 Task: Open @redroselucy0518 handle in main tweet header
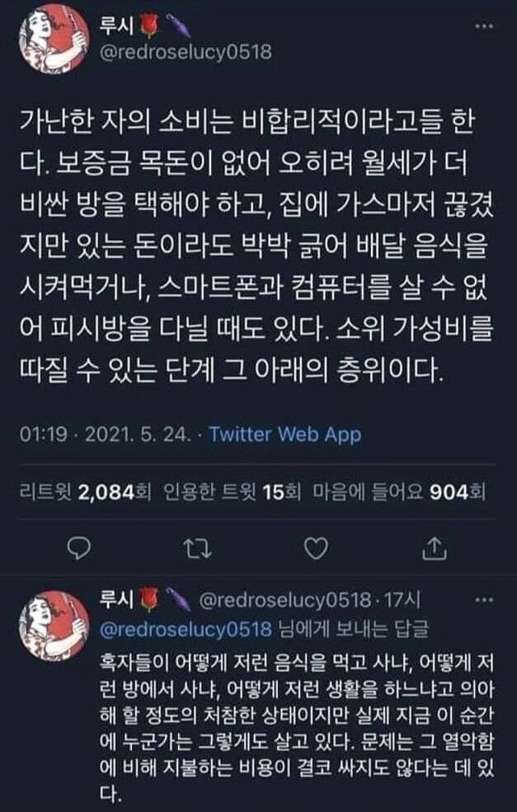pyautogui.click(x=186, y=53)
